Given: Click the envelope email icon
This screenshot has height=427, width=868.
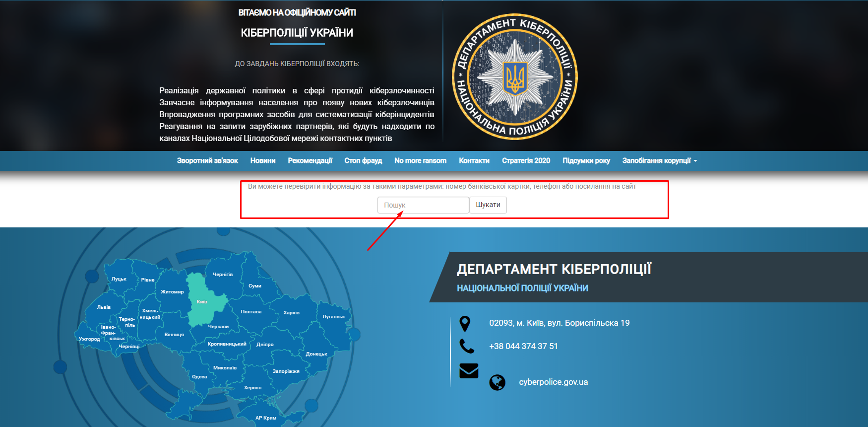Looking at the screenshot, I should click(469, 371).
